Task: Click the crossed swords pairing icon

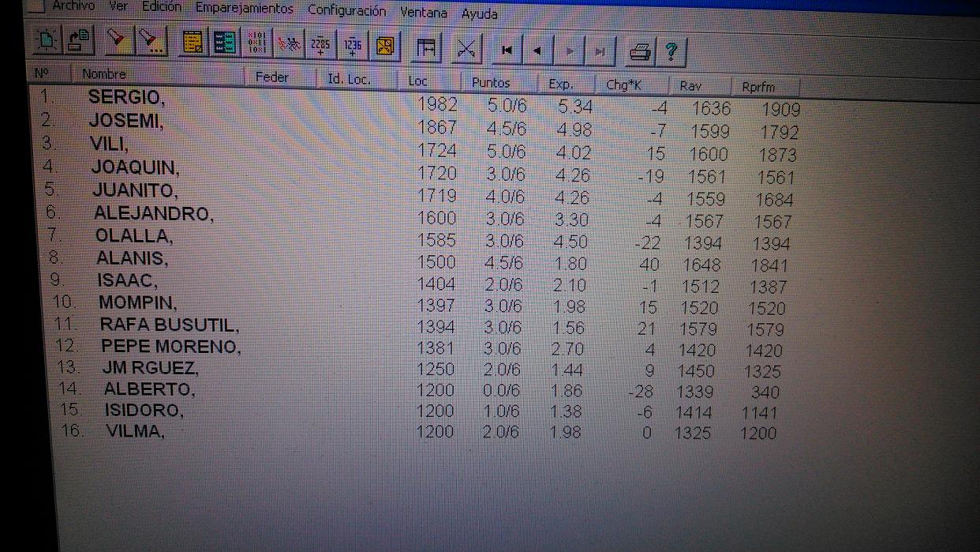Action: [288, 44]
